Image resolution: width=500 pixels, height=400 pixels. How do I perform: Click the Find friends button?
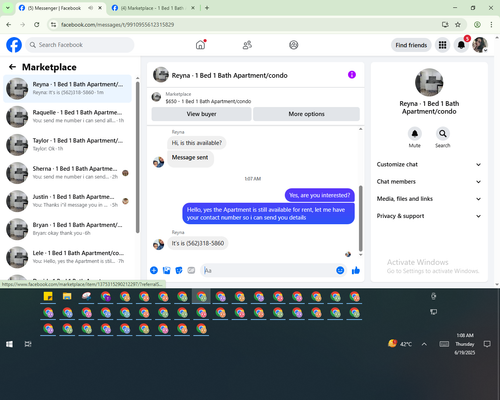coord(411,45)
